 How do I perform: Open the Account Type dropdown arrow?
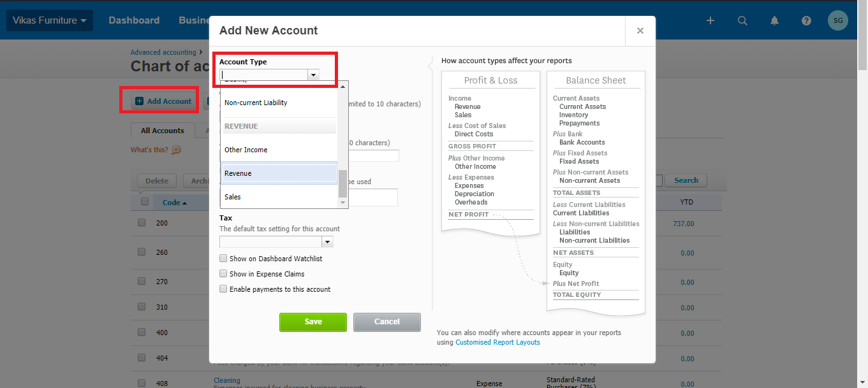click(313, 75)
